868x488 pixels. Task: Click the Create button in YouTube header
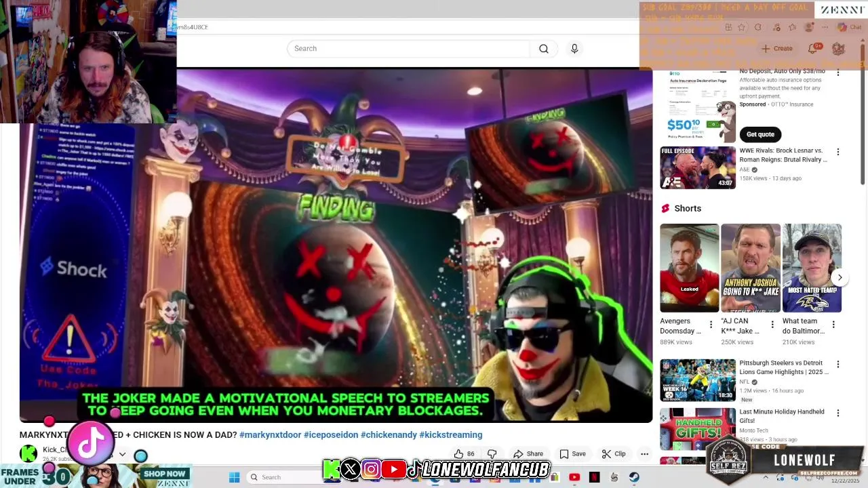776,49
